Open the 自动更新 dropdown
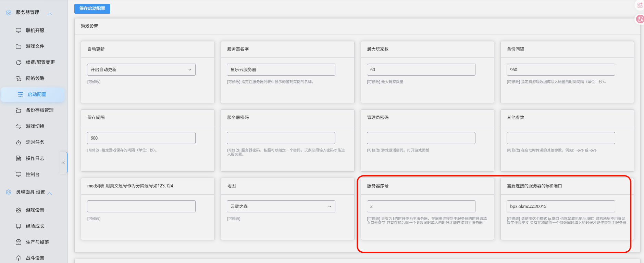This screenshot has width=644, height=263. [x=141, y=70]
